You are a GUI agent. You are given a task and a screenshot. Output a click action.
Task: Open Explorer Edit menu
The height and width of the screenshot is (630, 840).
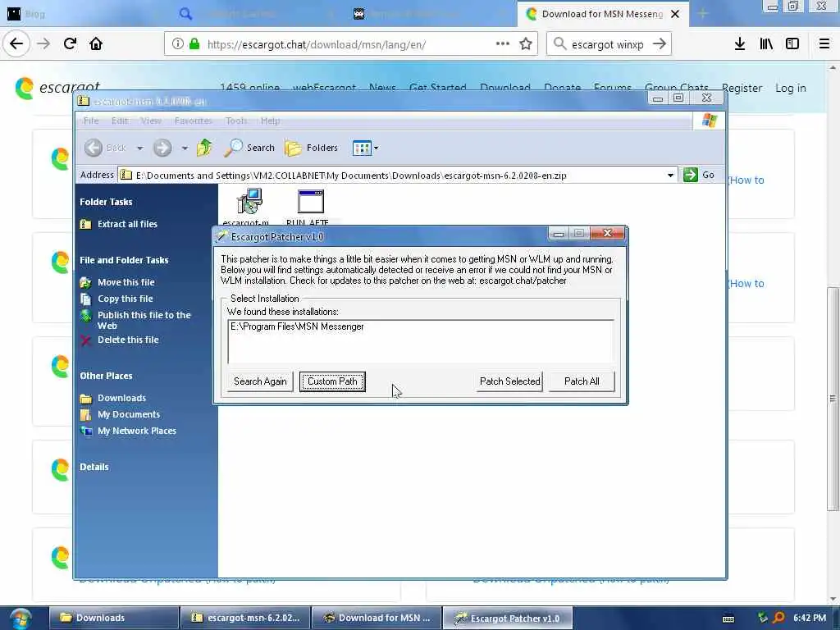tap(120, 121)
